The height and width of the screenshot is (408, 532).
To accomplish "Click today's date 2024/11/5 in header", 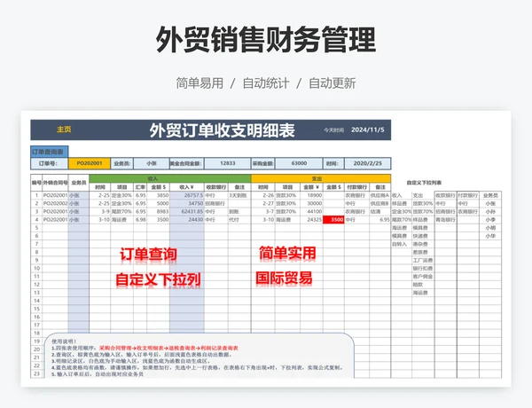I will tap(368, 129).
